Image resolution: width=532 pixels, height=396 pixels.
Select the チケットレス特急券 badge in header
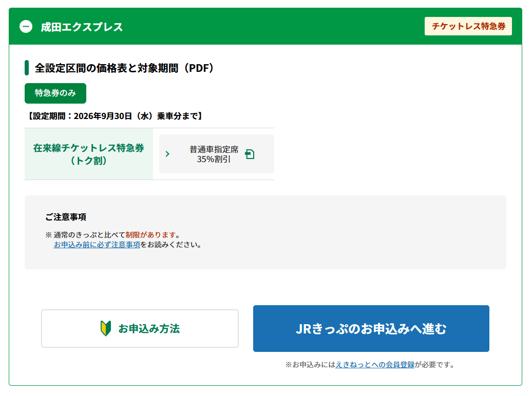pos(468,26)
